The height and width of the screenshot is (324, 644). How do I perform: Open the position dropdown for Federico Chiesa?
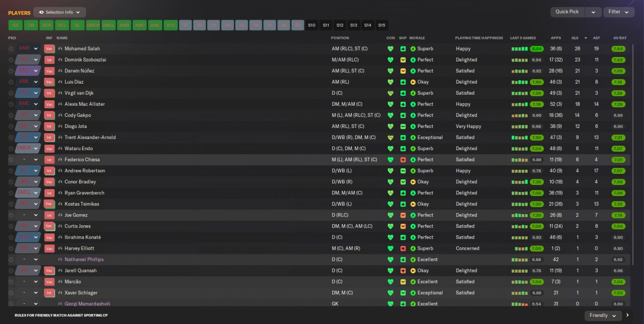pos(28,160)
